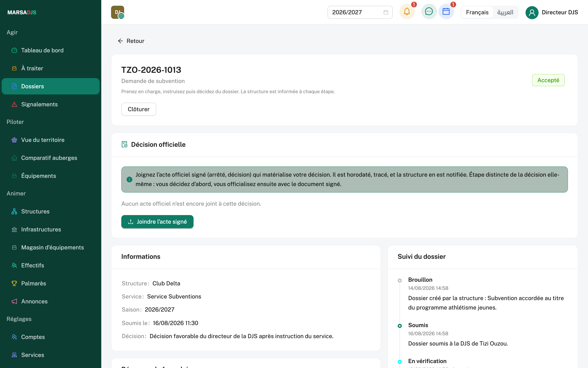Click the Structures hierarchy icon
Image resolution: width=588 pixels, height=368 pixels.
(x=14, y=212)
